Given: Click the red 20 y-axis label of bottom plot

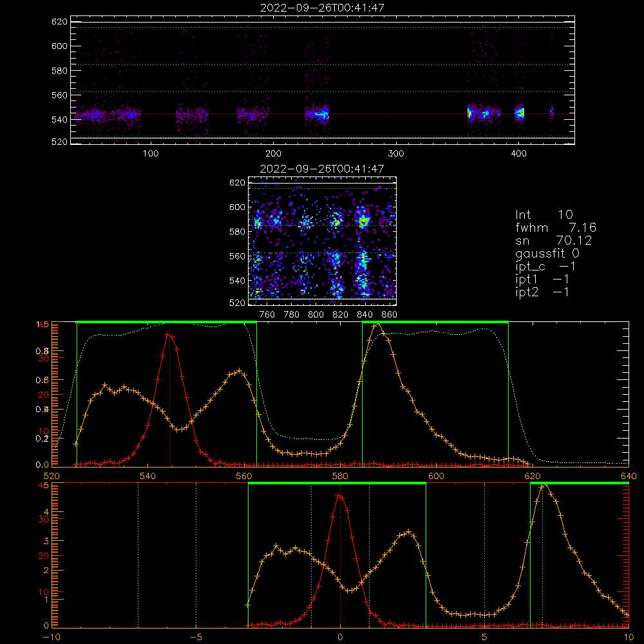Looking at the screenshot, I should (44, 556).
